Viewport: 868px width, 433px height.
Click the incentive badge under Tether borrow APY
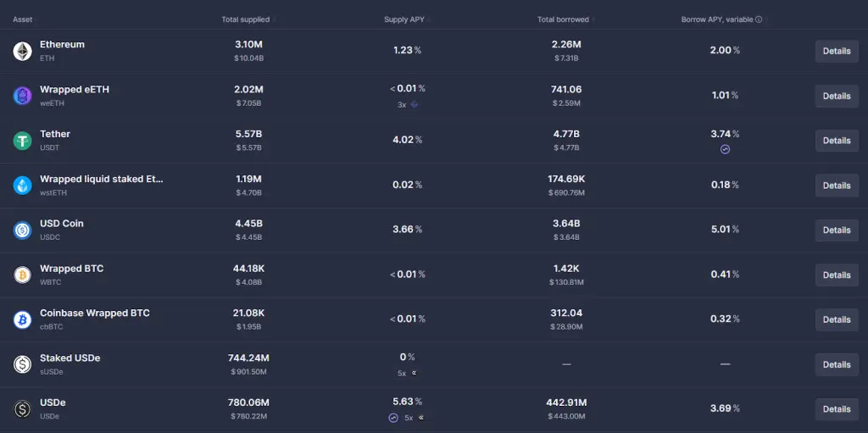(725, 149)
